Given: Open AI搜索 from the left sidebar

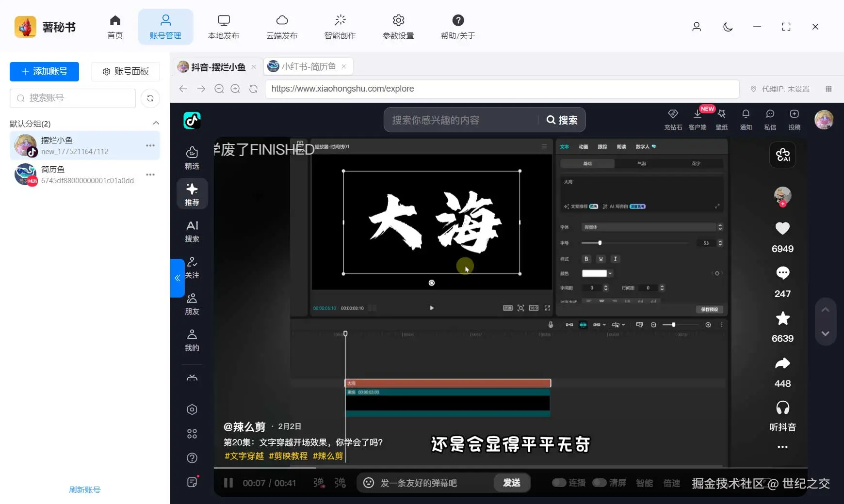Looking at the screenshot, I should 192,231.
